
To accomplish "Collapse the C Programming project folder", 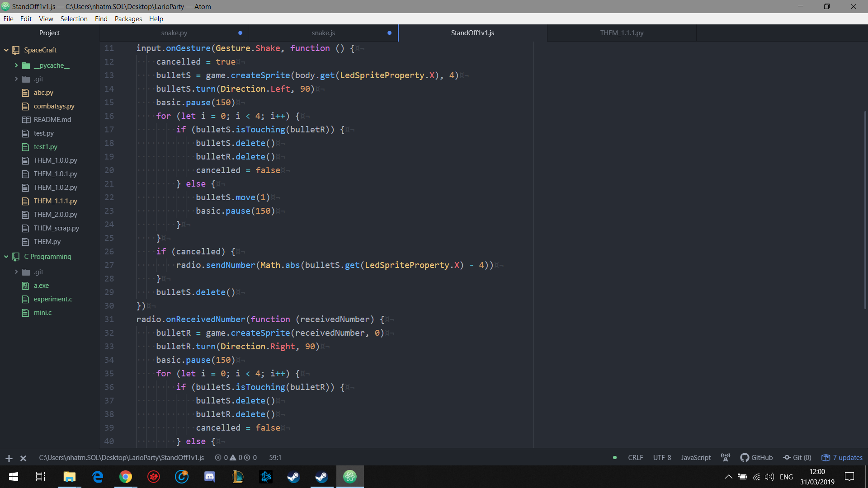I will [6, 257].
